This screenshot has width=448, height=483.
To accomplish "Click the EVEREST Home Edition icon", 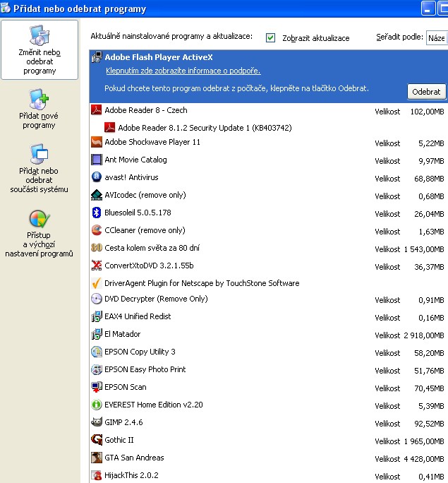I will point(97,405).
